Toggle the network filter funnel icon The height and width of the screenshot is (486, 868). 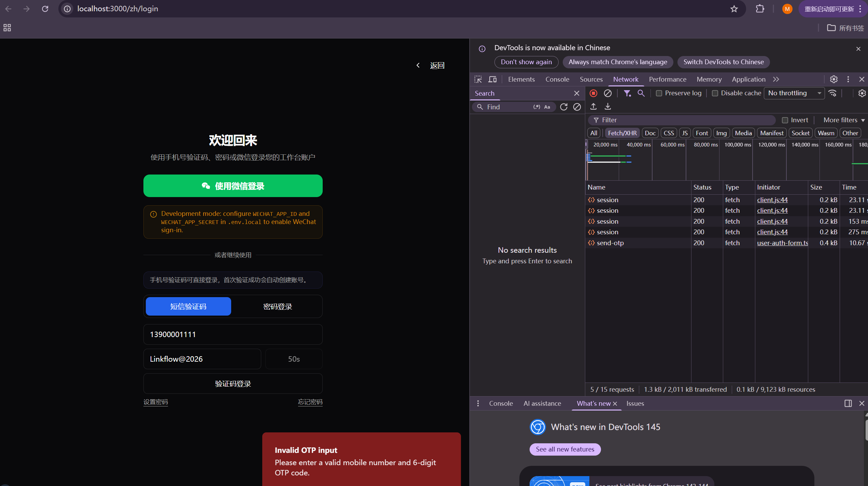click(x=627, y=93)
